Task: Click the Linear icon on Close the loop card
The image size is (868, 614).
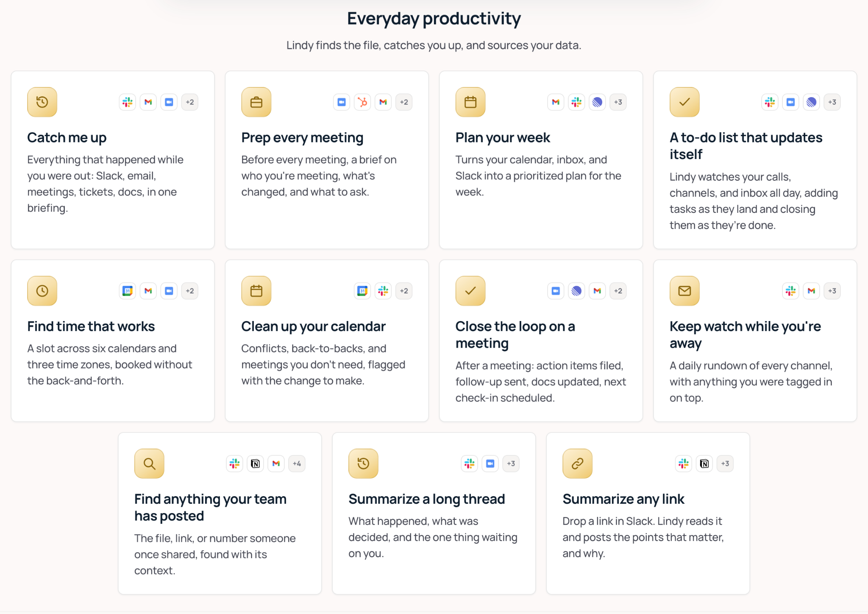Action: pos(576,291)
